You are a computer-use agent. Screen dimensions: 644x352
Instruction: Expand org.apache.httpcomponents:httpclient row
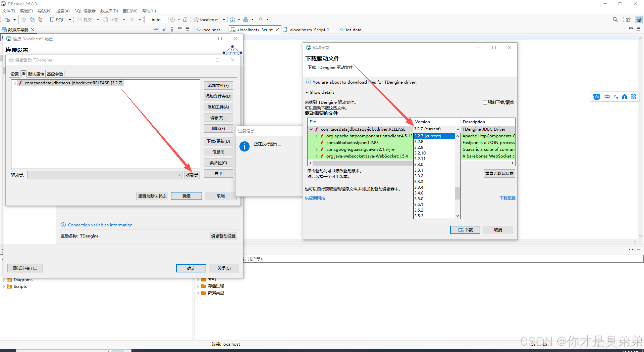[x=316, y=136]
